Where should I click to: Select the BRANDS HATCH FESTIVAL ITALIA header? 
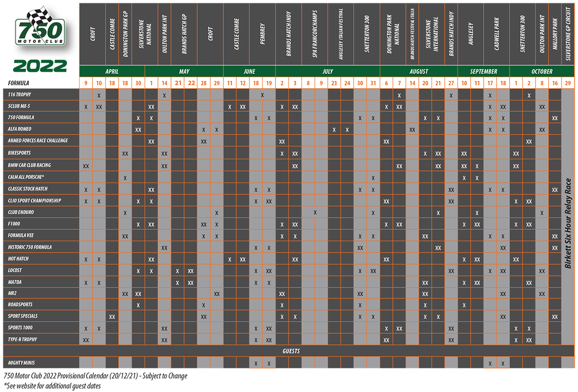(x=412, y=35)
